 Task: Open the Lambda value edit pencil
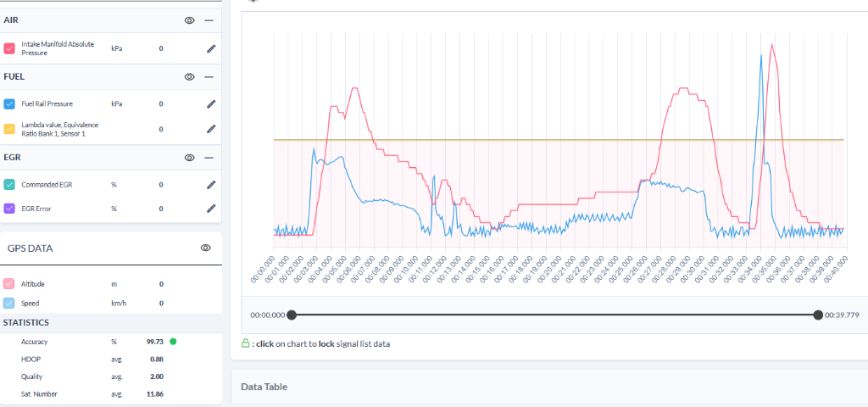pos(210,129)
